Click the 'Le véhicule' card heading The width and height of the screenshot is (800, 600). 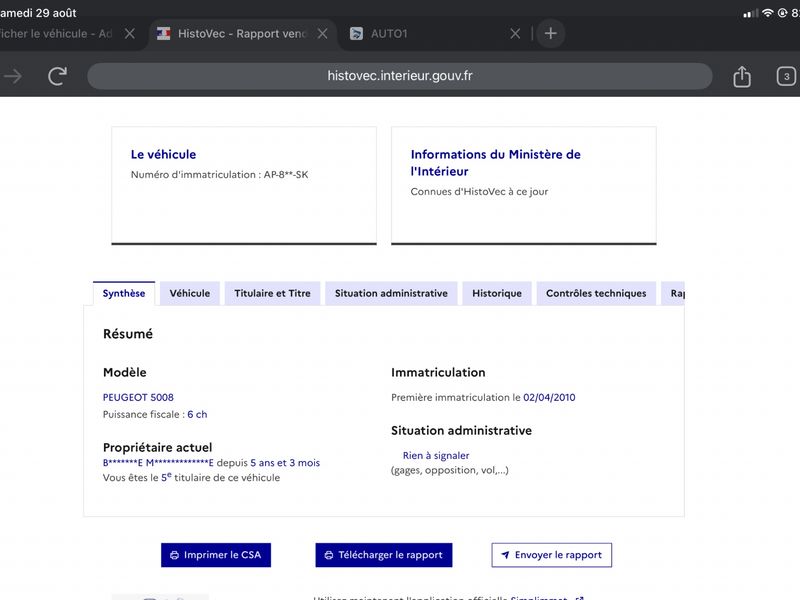(x=163, y=154)
